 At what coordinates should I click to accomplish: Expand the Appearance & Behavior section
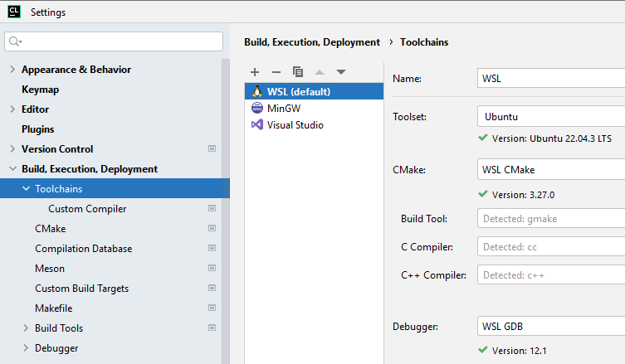click(x=12, y=70)
